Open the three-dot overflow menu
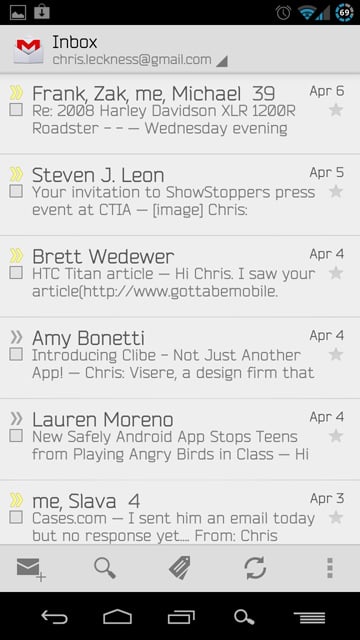 click(330, 568)
